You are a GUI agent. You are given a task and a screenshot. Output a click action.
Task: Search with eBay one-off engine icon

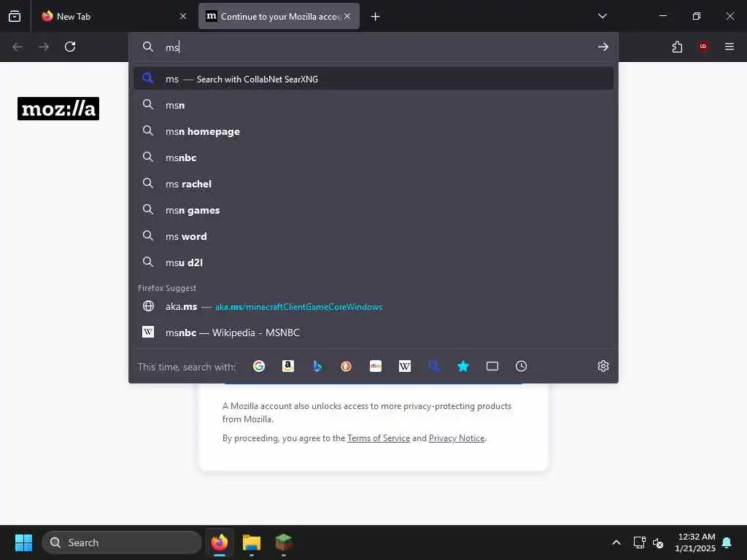tap(376, 366)
